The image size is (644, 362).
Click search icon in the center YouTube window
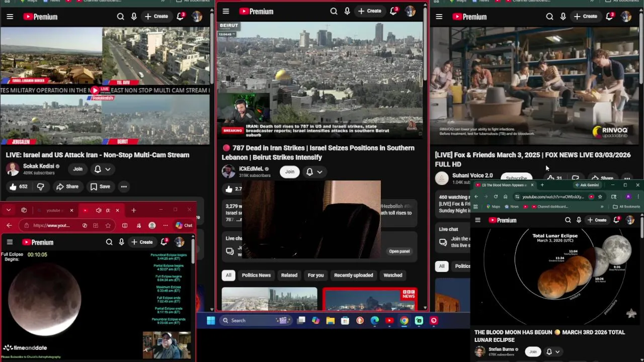pos(334,11)
